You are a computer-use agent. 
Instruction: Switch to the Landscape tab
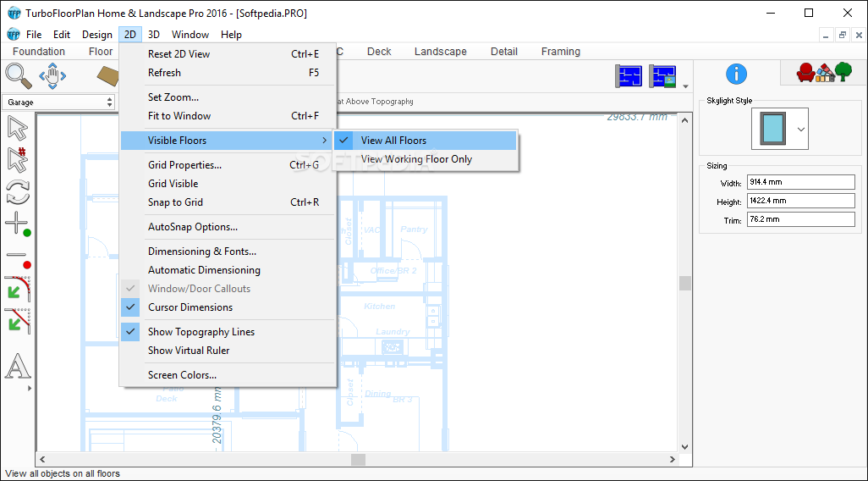click(441, 52)
